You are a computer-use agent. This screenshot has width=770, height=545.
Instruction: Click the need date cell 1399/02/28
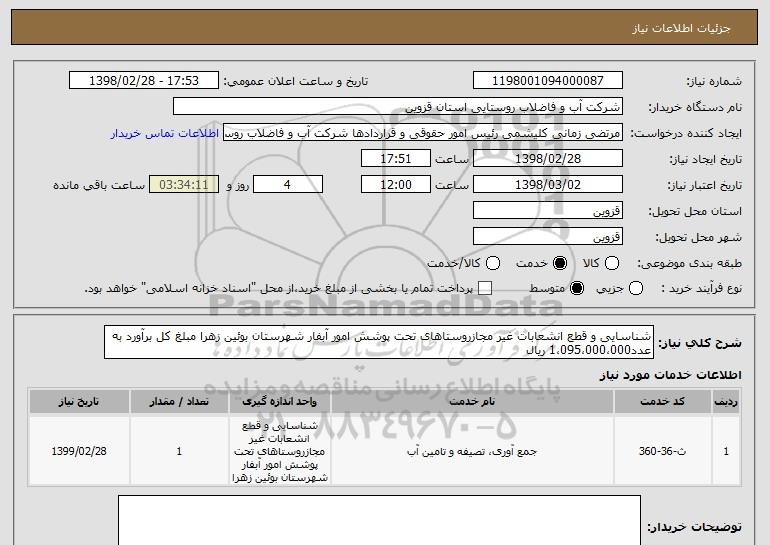coord(79,451)
